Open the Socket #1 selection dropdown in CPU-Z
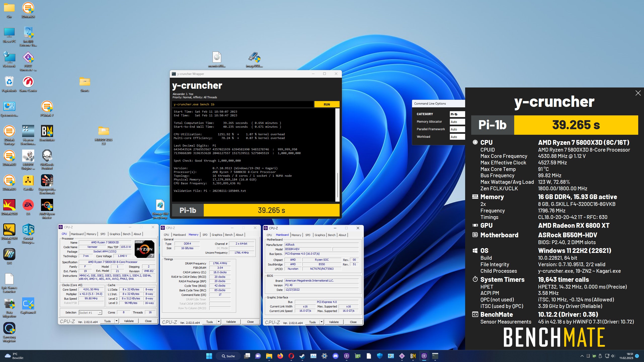The width and height of the screenshot is (644, 362). coord(90,312)
